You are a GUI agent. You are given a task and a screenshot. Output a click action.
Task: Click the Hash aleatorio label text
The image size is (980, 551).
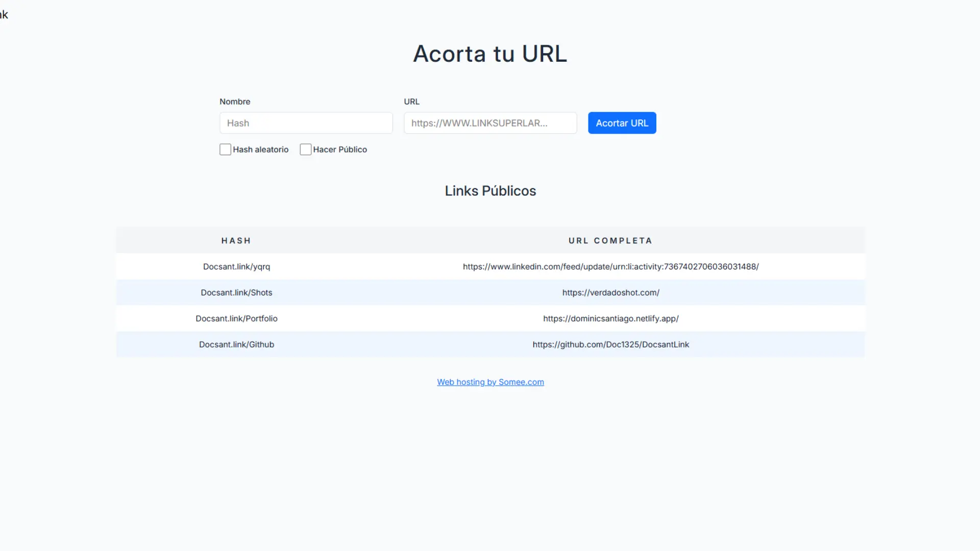(260, 149)
